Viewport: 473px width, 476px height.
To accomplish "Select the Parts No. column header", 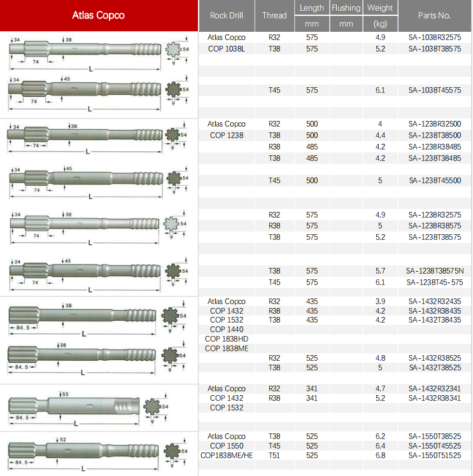I will [434, 15].
